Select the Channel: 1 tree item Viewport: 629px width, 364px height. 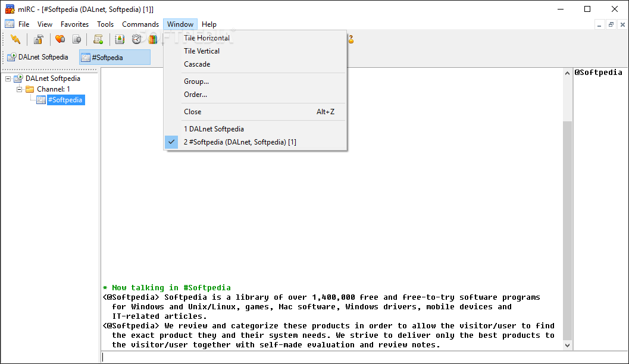tap(54, 89)
